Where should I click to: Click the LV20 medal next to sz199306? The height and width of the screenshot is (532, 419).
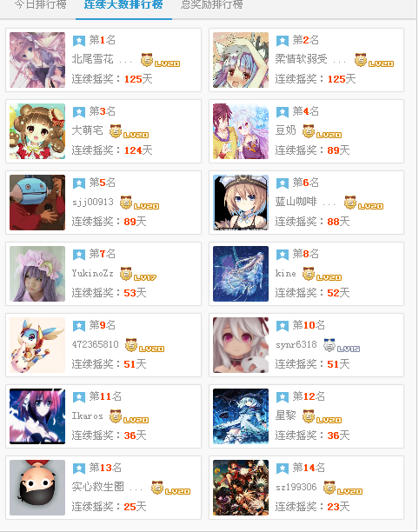[x=343, y=488]
